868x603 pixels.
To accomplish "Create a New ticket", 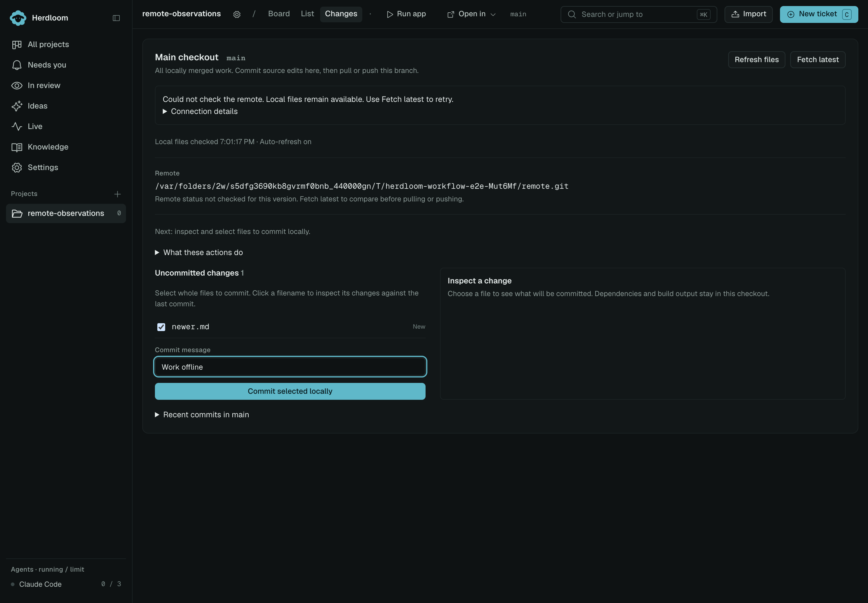I will click(x=819, y=14).
